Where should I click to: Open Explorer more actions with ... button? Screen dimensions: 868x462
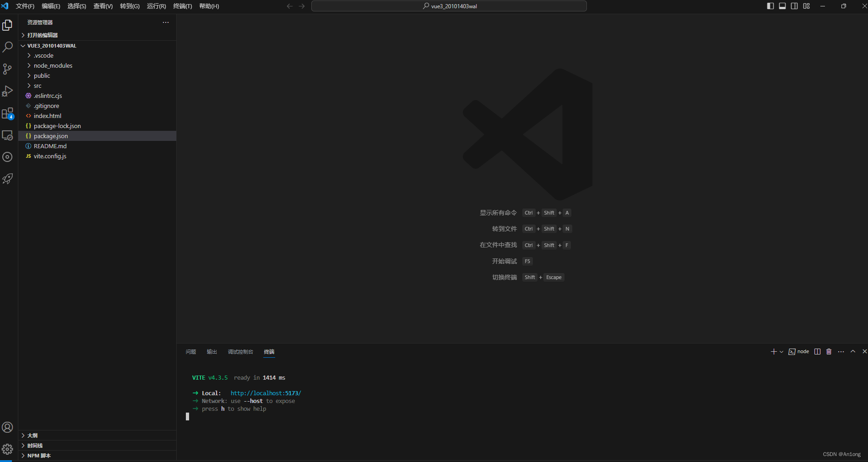click(165, 22)
